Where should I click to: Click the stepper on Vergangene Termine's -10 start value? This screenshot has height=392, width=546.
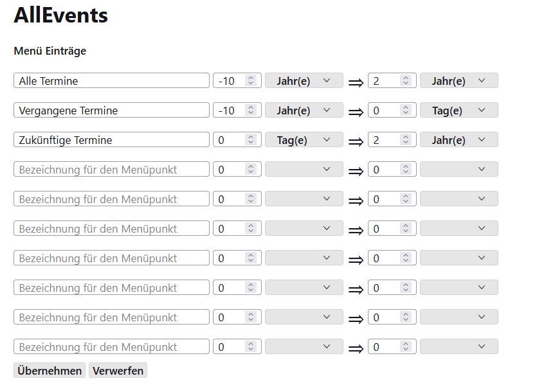(251, 111)
